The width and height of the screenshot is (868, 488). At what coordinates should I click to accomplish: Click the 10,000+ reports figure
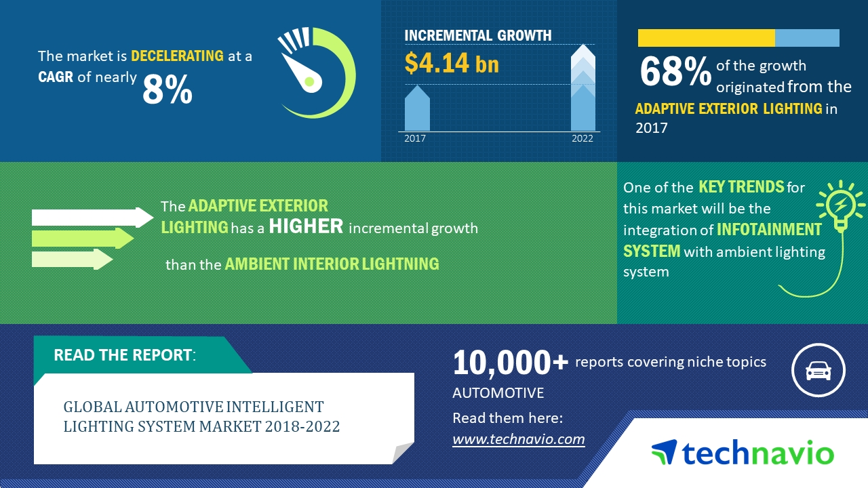click(510, 363)
